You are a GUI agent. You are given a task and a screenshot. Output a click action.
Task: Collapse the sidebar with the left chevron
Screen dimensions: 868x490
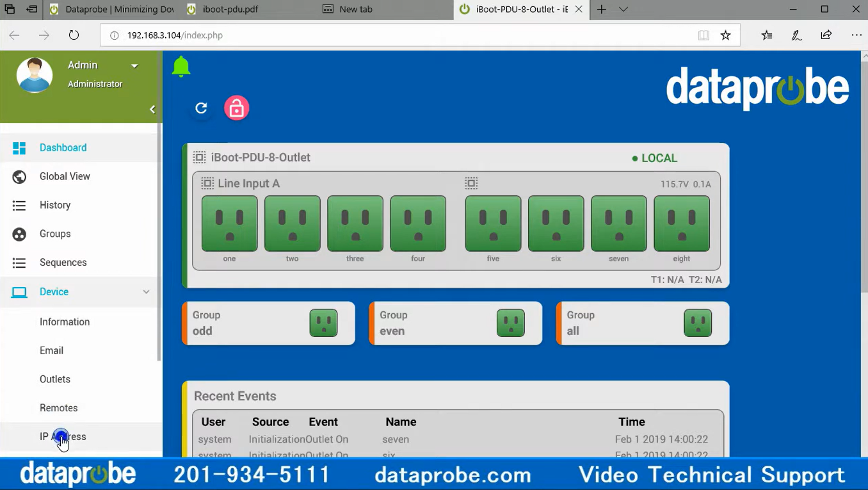[152, 110]
